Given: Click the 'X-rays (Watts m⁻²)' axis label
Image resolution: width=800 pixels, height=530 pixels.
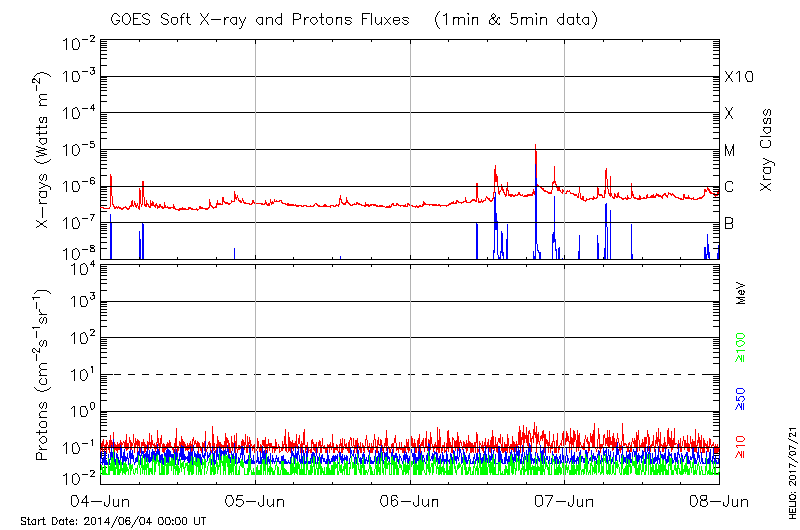Looking at the screenshot, I should pyautogui.click(x=44, y=150).
